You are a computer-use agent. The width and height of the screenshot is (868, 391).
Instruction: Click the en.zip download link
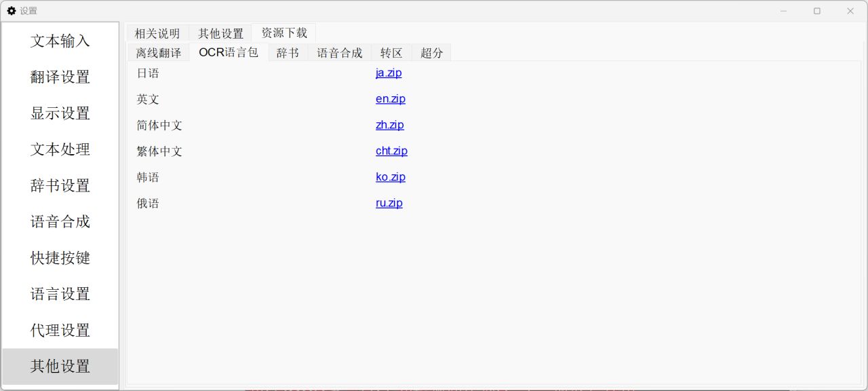[391, 99]
